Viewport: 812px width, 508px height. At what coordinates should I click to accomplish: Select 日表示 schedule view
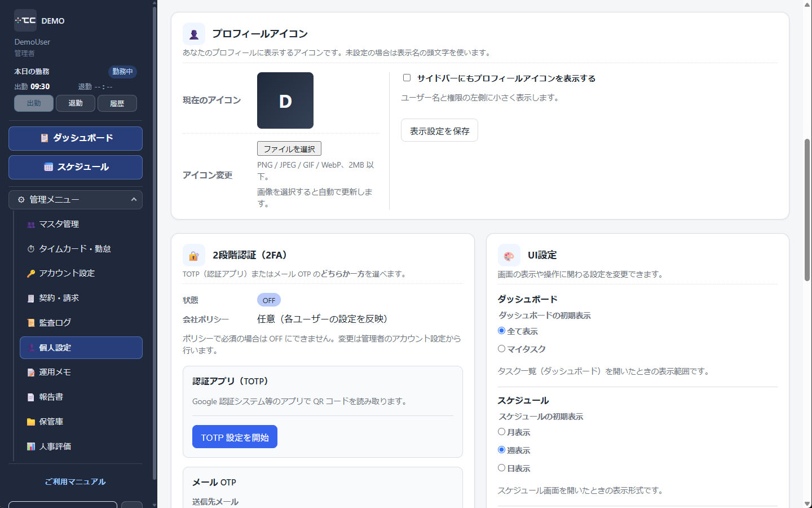(501, 468)
